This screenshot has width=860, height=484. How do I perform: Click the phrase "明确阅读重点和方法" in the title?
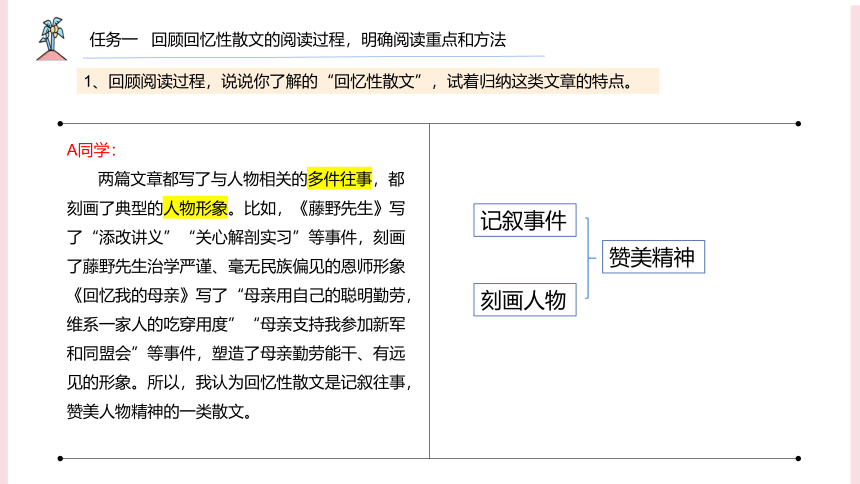(433, 40)
